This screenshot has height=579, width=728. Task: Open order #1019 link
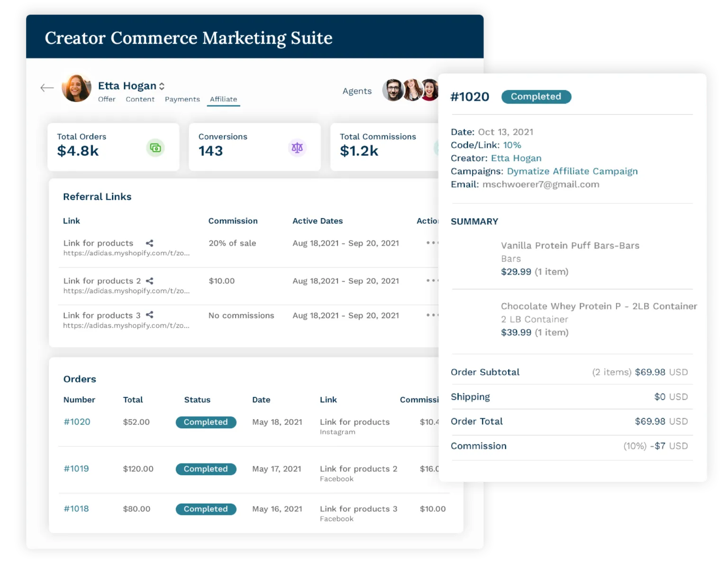pyautogui.click(x=76, y=469)
